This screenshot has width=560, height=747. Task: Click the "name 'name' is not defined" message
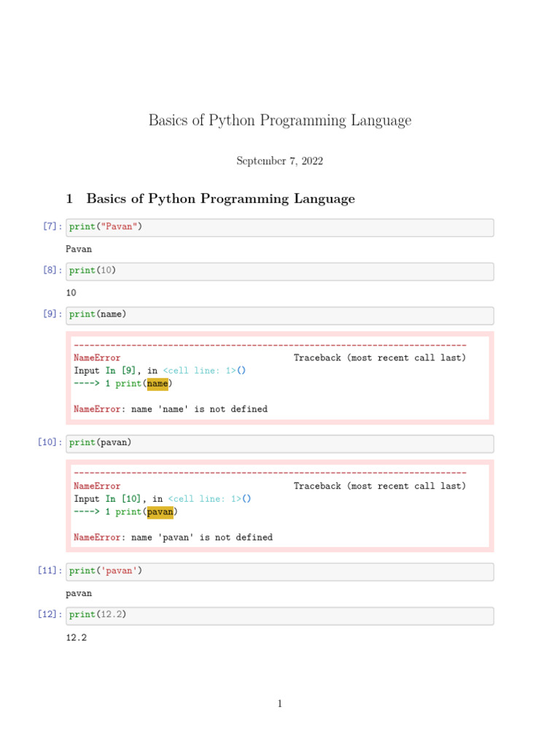click(x=199, y=409)
